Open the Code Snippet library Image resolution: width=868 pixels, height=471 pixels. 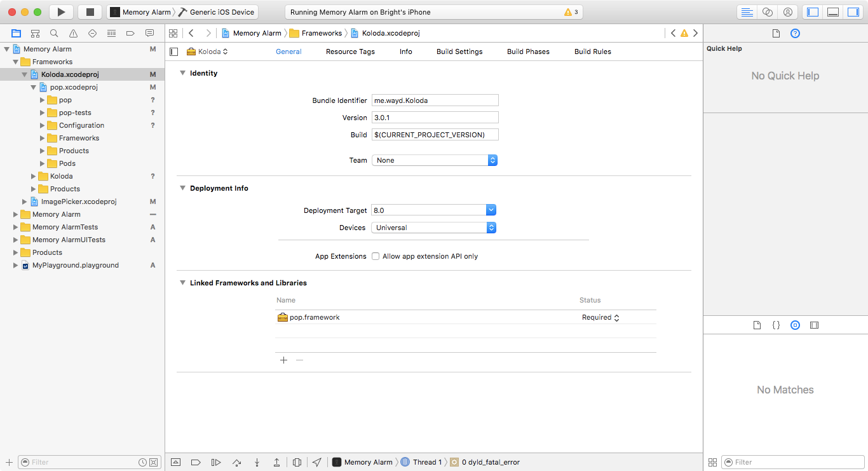click(776, 325)
